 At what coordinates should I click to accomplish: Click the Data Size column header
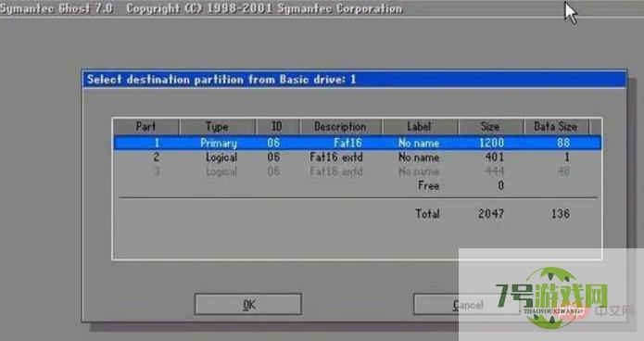[x=556, y=127]
